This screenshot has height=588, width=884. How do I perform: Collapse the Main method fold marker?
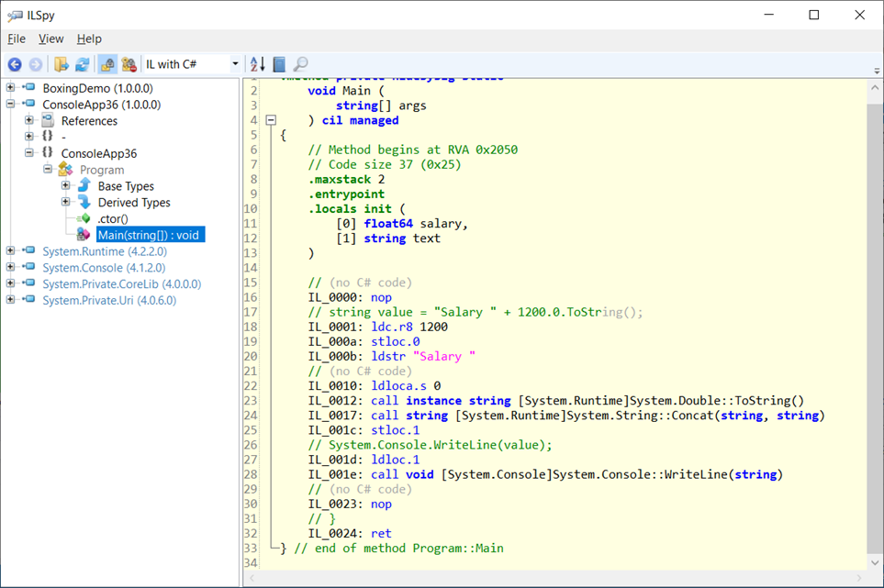pos(271,120)
